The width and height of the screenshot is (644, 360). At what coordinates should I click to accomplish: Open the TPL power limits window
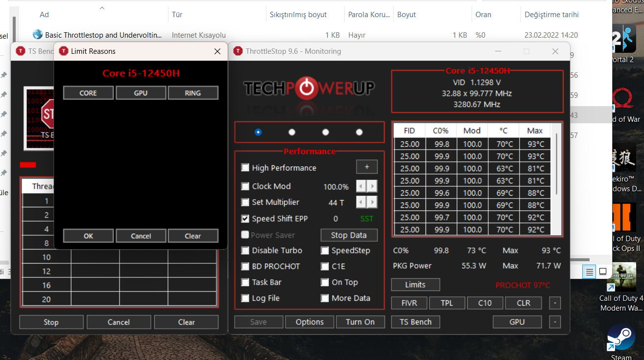tap(447, 303)
